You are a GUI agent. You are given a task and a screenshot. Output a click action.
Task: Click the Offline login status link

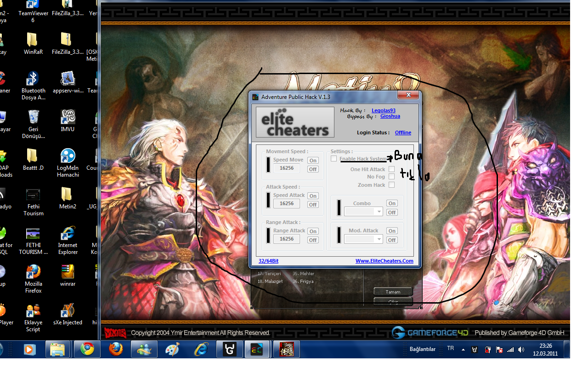point(403,132)
